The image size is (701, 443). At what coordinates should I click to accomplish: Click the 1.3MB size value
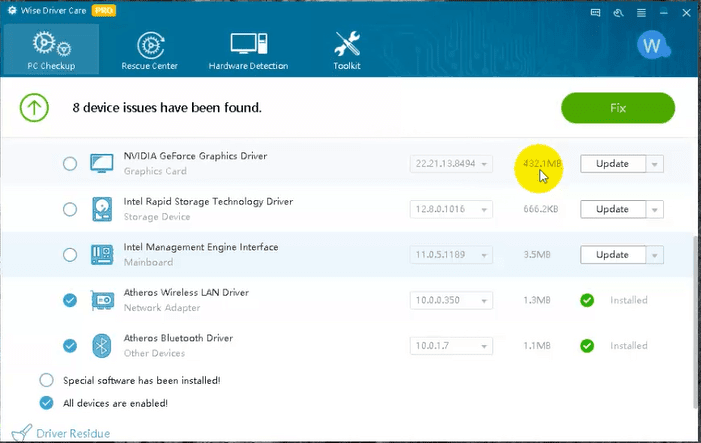pos(536,300)
